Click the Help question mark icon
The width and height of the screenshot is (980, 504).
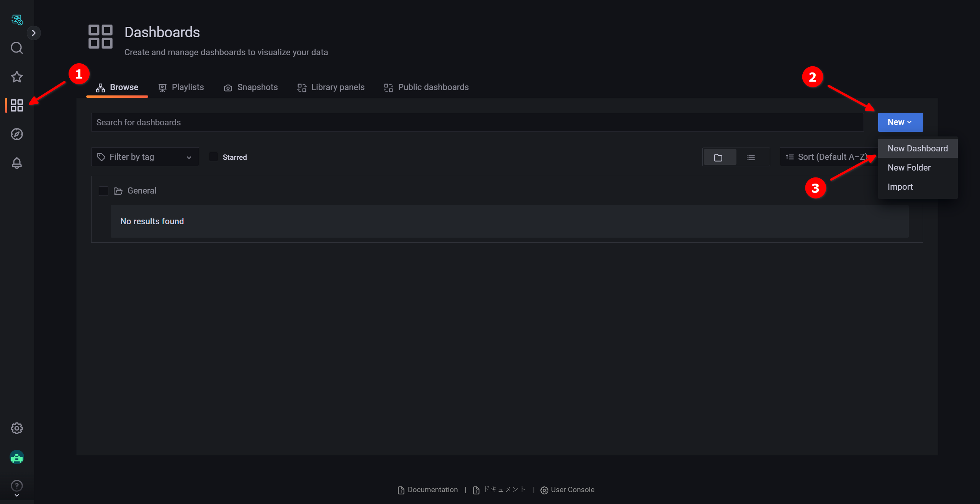(x=17, y=486)
